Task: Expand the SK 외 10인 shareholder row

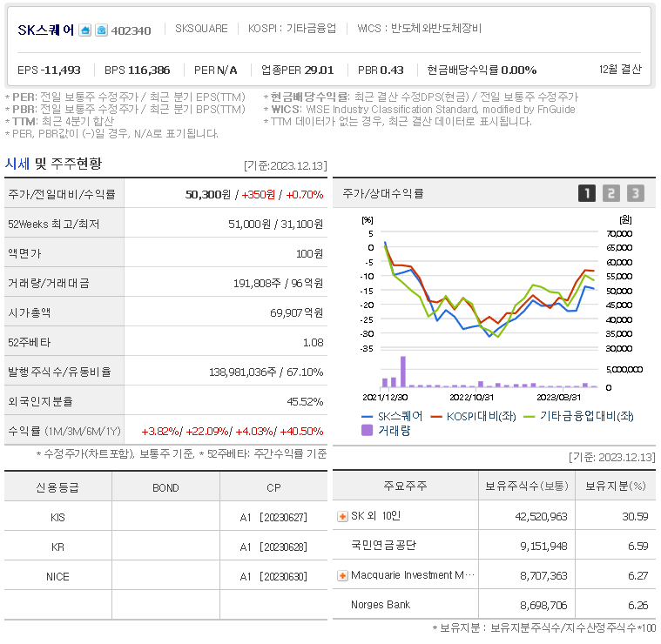Action: tap(342, 516)
